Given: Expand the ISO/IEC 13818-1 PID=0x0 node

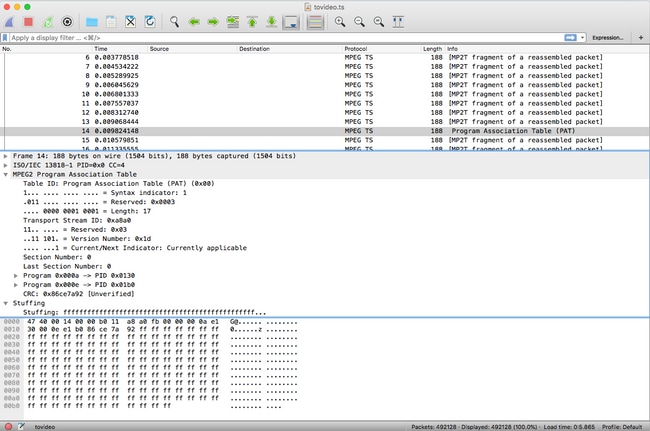Looking at the screenshot, I should pyautogui.click(x=5, y=165).
